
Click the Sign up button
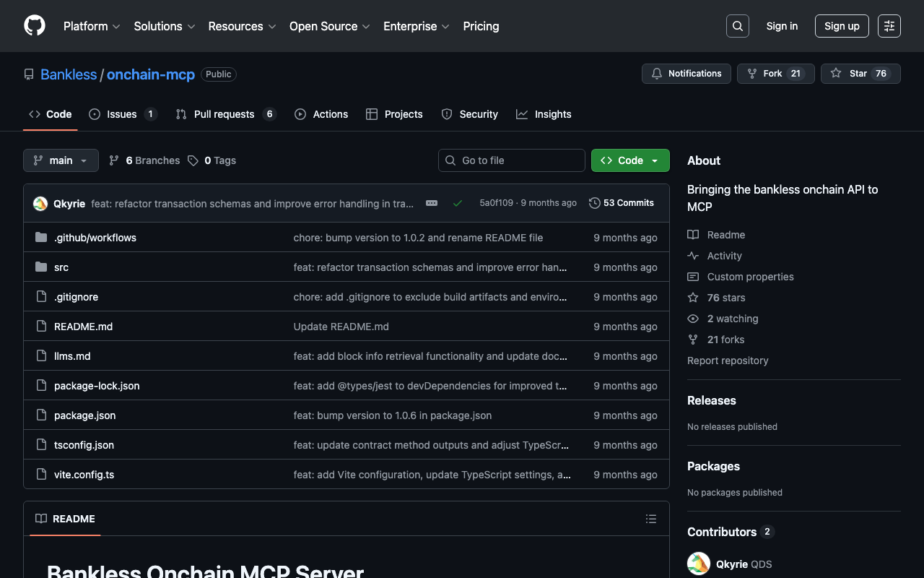tap(841, 26)
